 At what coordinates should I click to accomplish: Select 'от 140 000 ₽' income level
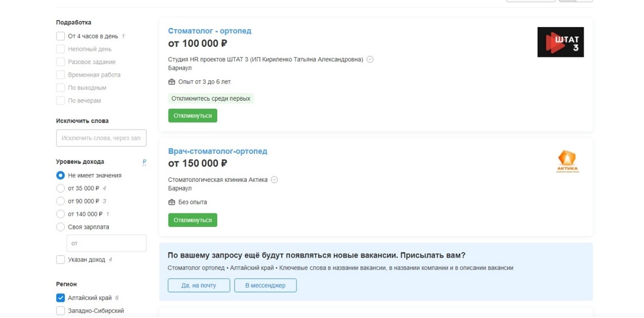click(60, 214)
